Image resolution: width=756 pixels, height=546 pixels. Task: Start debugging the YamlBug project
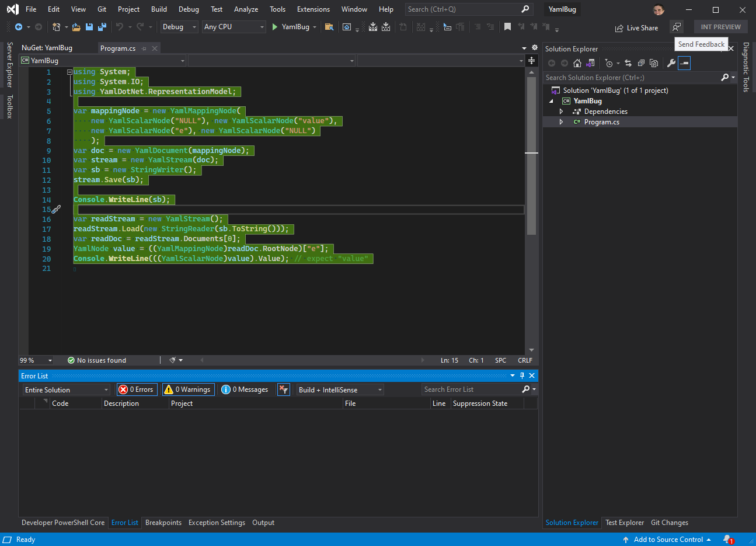pyautogui.click(x=274, y=27)
